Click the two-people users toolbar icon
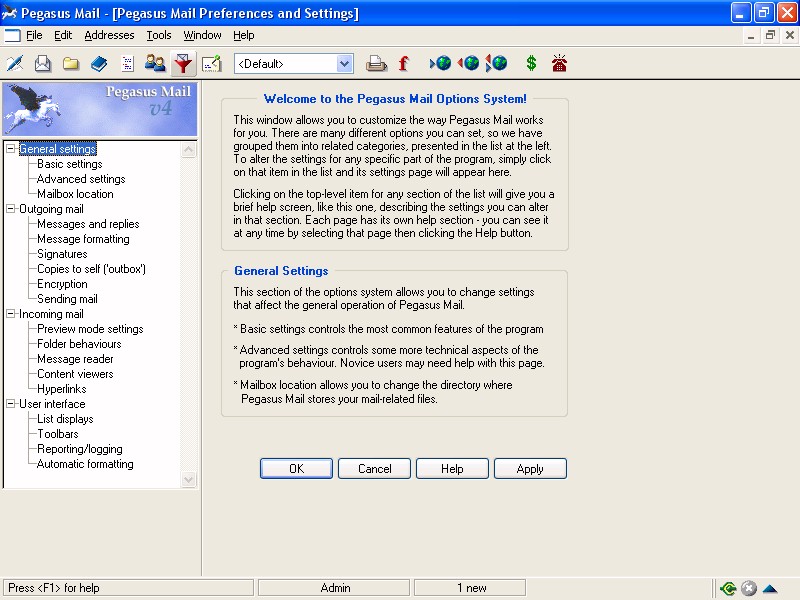 155,64
